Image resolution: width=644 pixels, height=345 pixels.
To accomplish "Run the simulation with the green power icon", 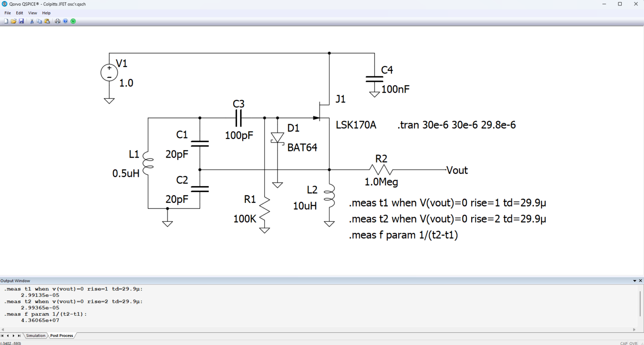I will click(73, 21).
